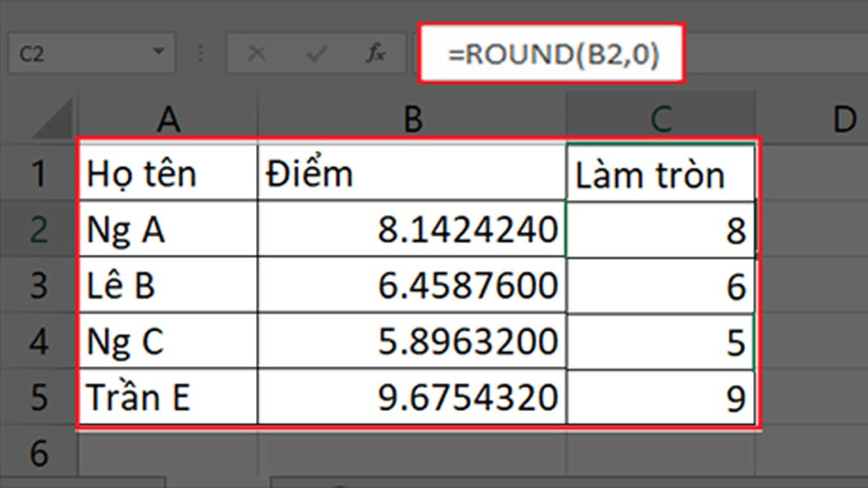Click the Select All corner triangle
The width and height of the screenshot is (868, 488).
point(53,119)
